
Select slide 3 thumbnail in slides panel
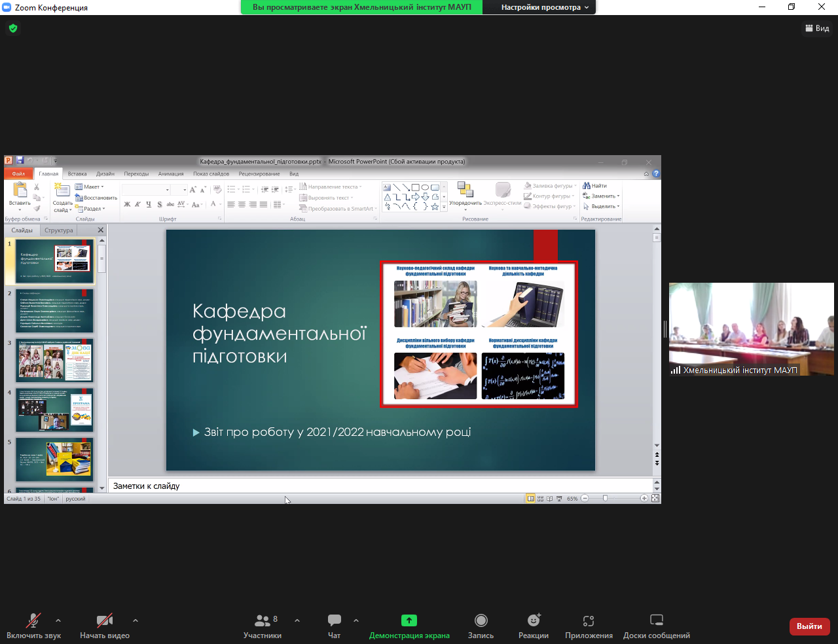pyautogui.click(x=54, y=361)
